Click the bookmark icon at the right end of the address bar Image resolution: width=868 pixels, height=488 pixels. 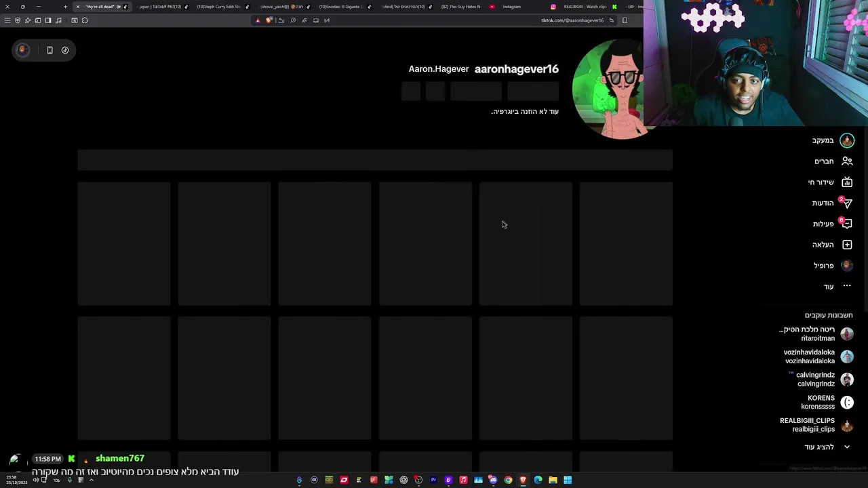(625, 20)
